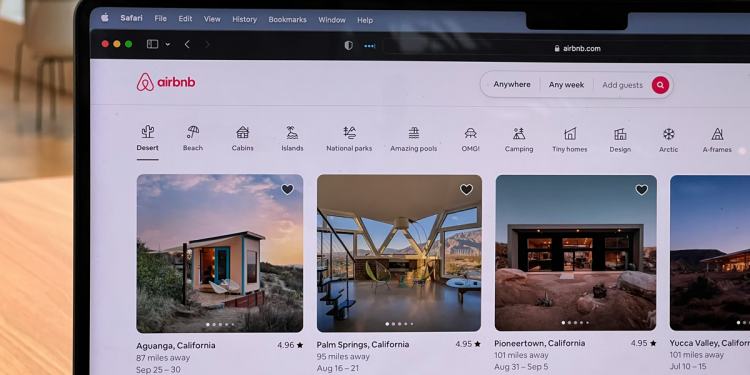Click the Airbnb logo
This screenshot has height=375, width=750.
[165, 82]
